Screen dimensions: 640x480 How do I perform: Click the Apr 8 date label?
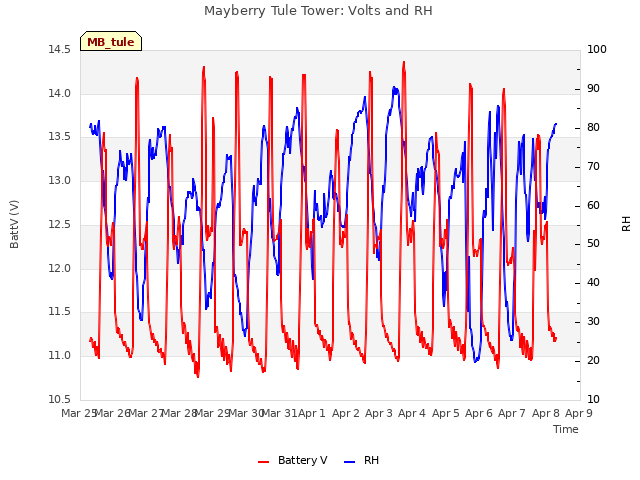[546, 413]
